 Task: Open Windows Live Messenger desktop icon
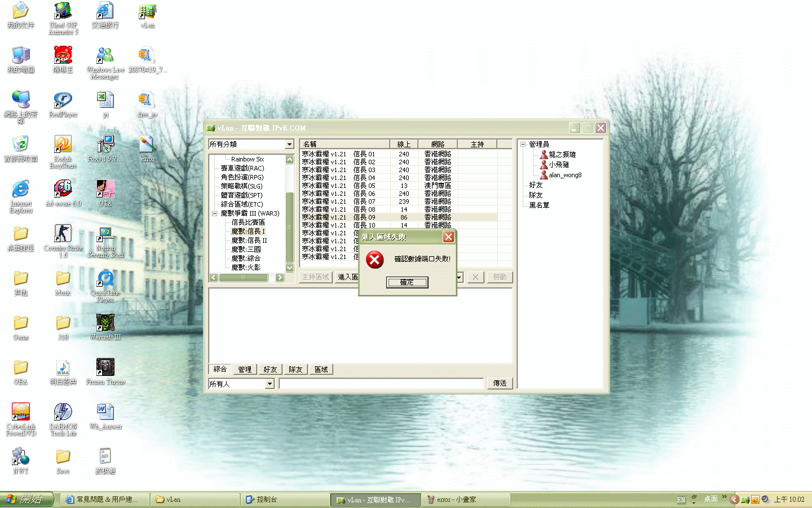coord(105,55)
